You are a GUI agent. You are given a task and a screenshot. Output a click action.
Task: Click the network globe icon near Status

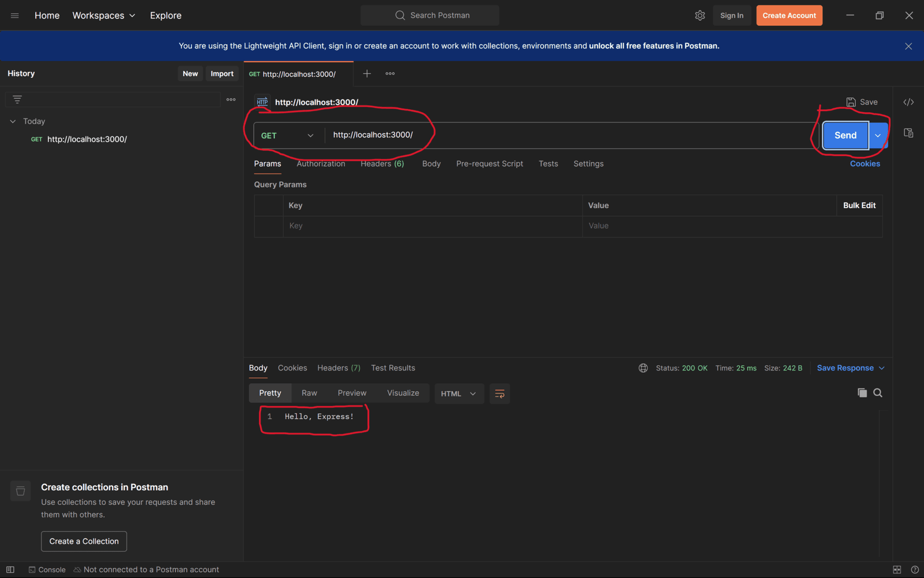click(x=643, y=368)
